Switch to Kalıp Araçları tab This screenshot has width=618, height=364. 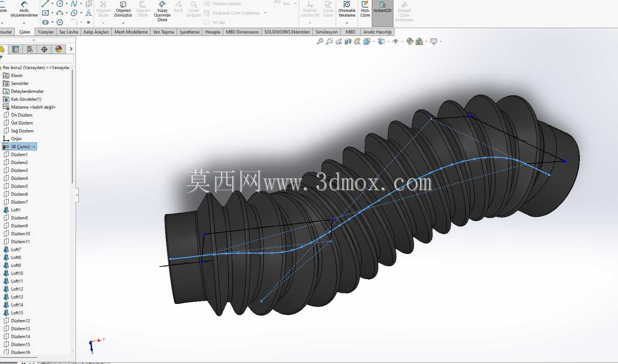coord(96,32)
